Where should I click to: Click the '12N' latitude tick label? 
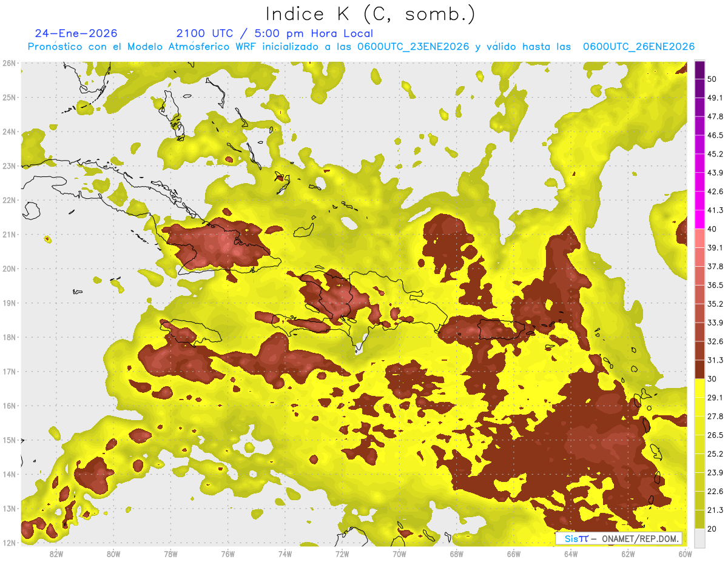pos(9,543)
